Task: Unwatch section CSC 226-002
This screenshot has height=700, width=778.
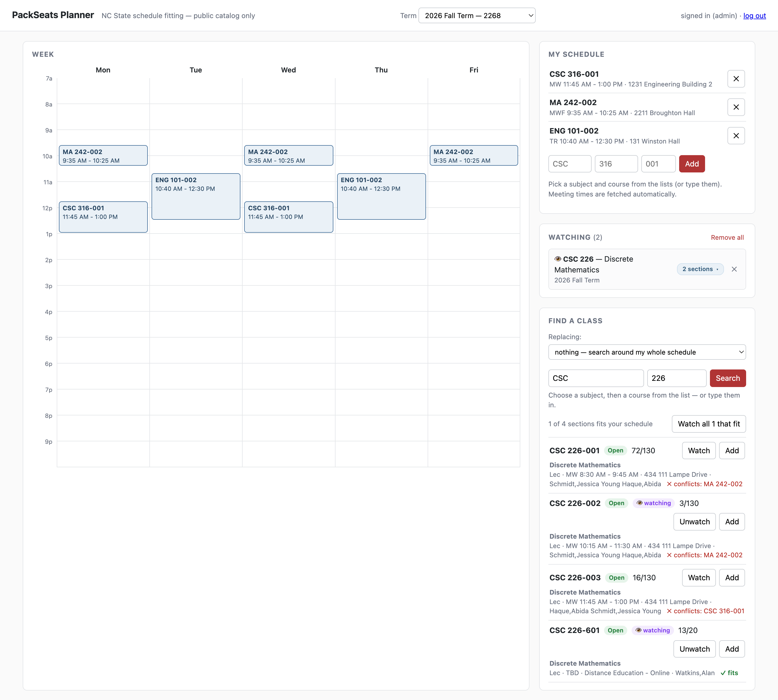Action: pos(694,522)
